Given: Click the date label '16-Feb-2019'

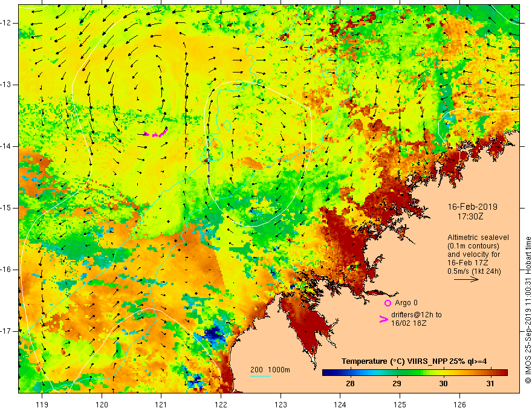Looking at the screenshot, I should click(x=473, y=207).
